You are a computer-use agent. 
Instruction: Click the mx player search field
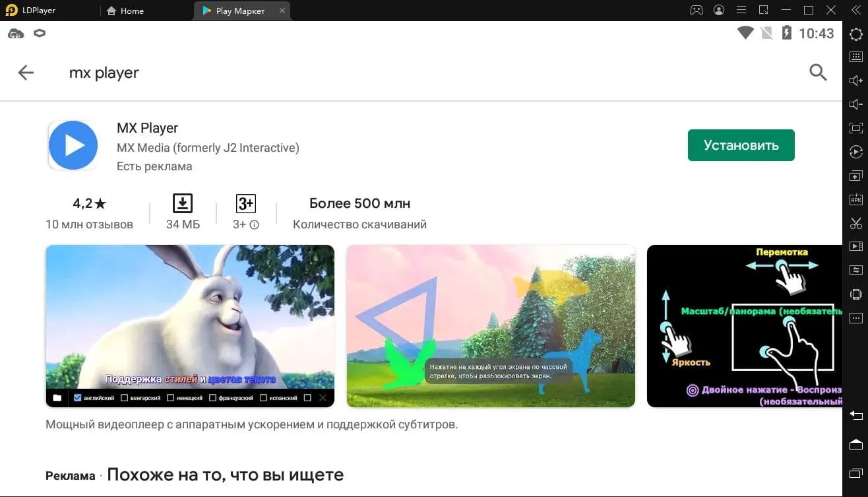tap(104, 73)
